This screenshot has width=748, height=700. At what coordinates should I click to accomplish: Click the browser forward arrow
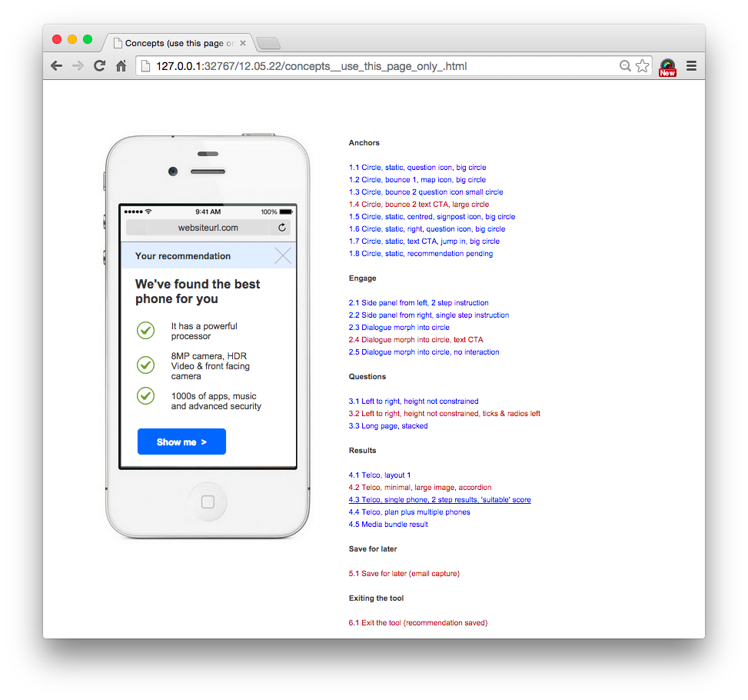(78, 66)
